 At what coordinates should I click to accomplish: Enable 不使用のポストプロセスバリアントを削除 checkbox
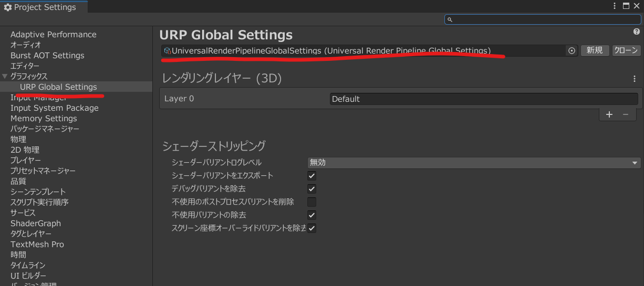[311, 202]
